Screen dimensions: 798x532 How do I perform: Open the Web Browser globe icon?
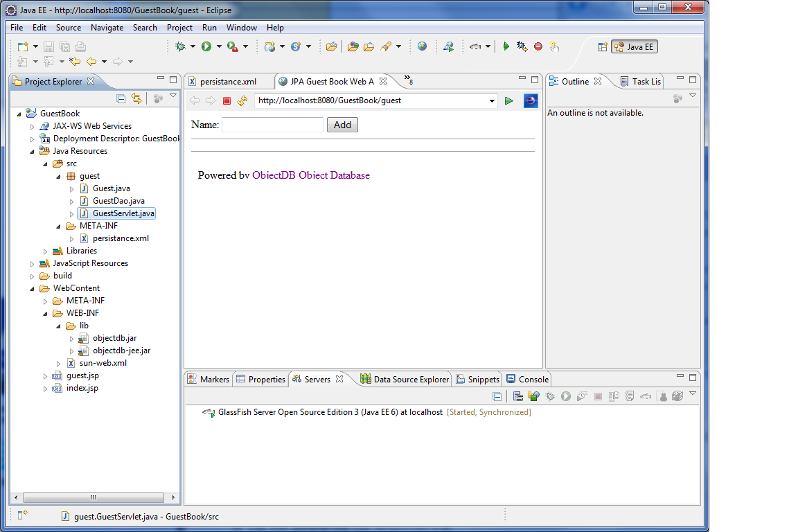(422, 46)
